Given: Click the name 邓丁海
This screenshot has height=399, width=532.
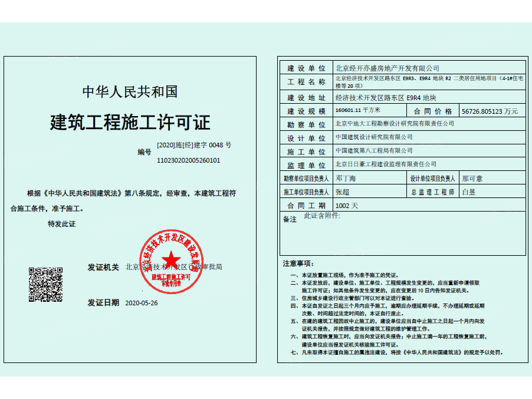Looking at the screenshot, I should click(346, 179).
